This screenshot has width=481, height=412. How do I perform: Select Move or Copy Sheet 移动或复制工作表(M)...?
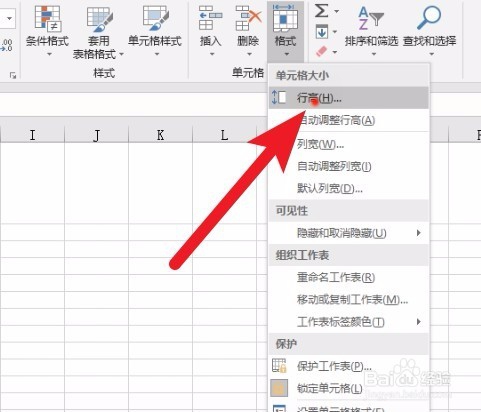[x=349, y=300]
